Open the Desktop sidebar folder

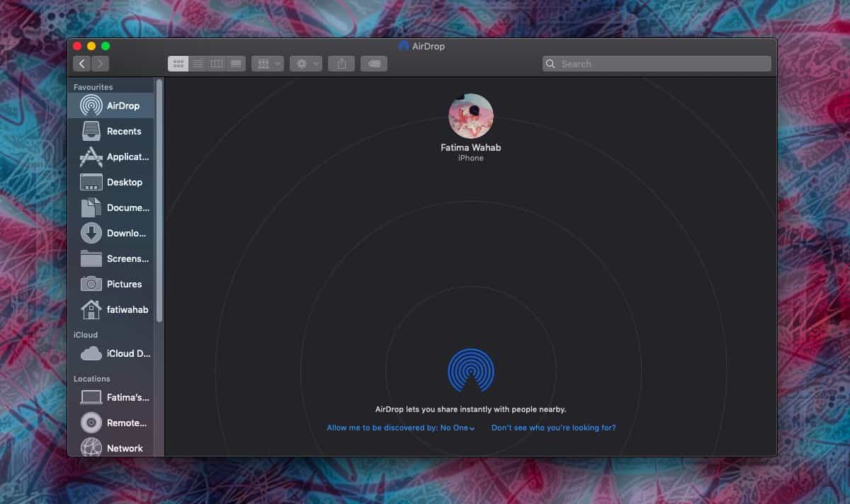[111, 182]
